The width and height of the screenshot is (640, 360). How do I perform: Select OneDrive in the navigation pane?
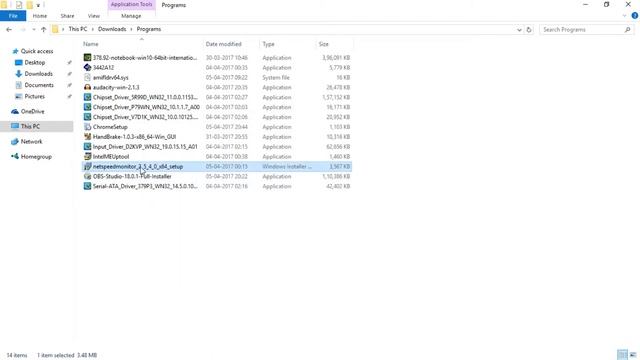(x=32, y=111)
